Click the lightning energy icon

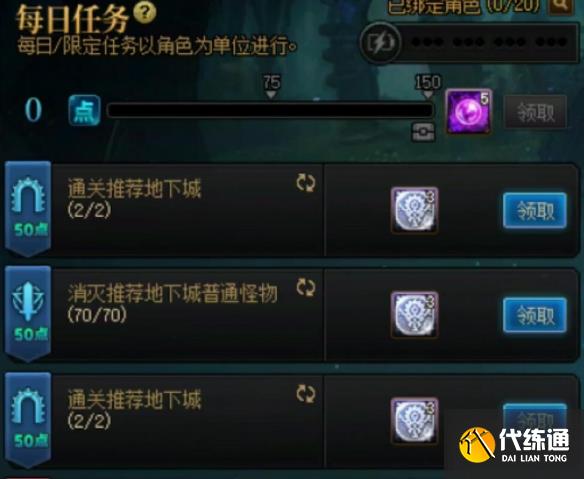point(380,43)
